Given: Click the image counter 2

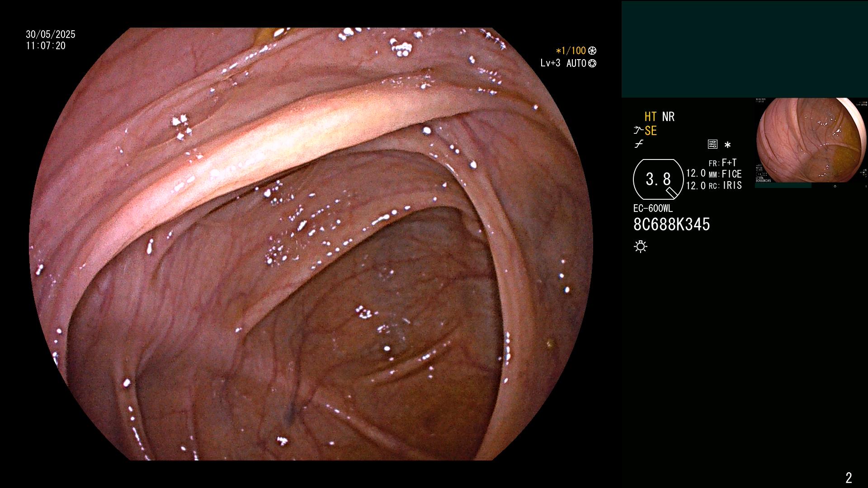Looking at the screenshot, I should 849,478.
